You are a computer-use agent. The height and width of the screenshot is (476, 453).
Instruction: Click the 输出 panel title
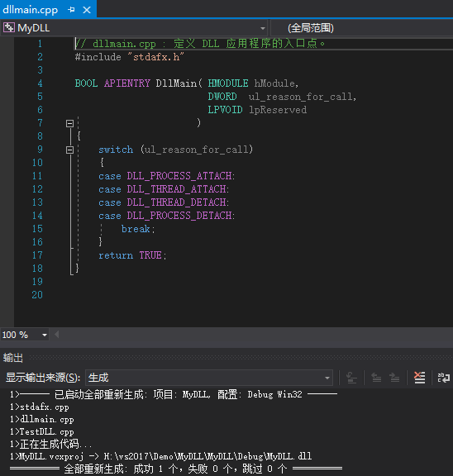(x=13, y=358)
